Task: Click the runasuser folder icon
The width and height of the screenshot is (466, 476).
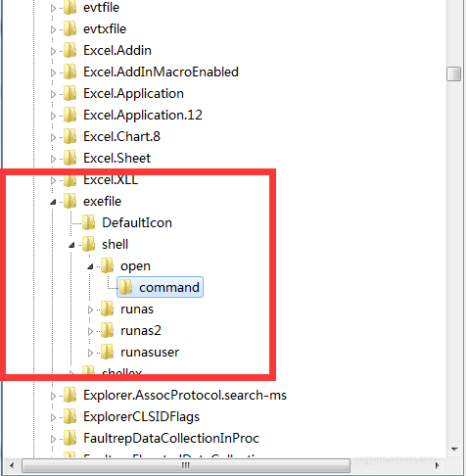Action: coord(107,352)
